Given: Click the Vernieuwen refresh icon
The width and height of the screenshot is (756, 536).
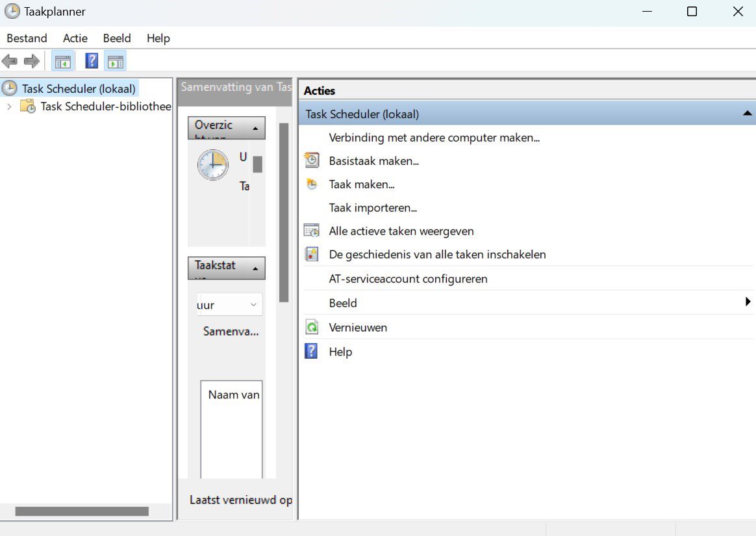Looking at the screenshot, I should point(312,328).
